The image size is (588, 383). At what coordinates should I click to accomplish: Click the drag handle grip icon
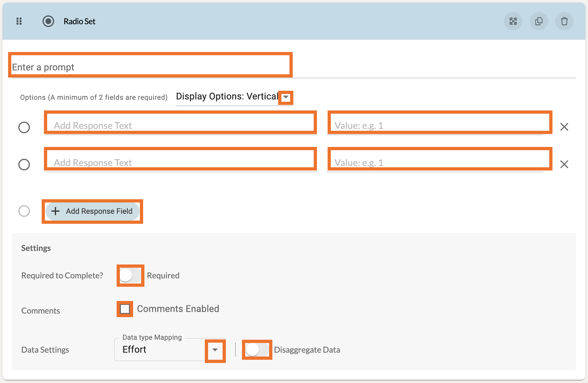pos(19,21)
